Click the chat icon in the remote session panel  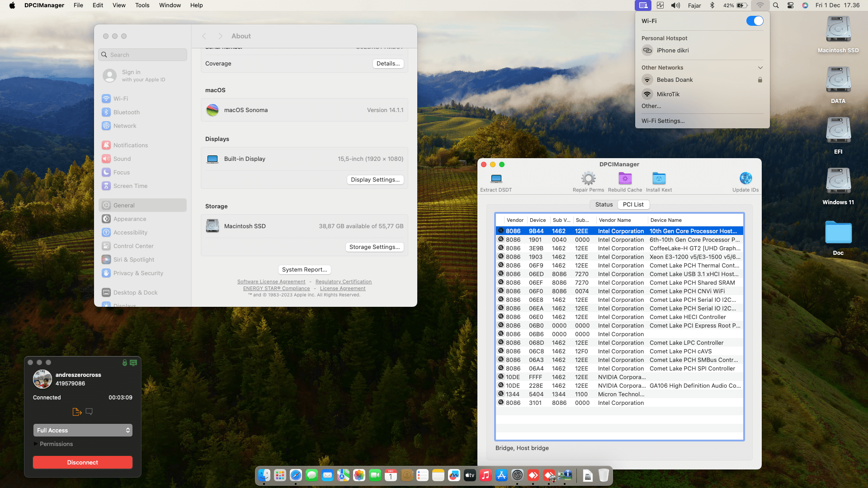tap(89, 412)
